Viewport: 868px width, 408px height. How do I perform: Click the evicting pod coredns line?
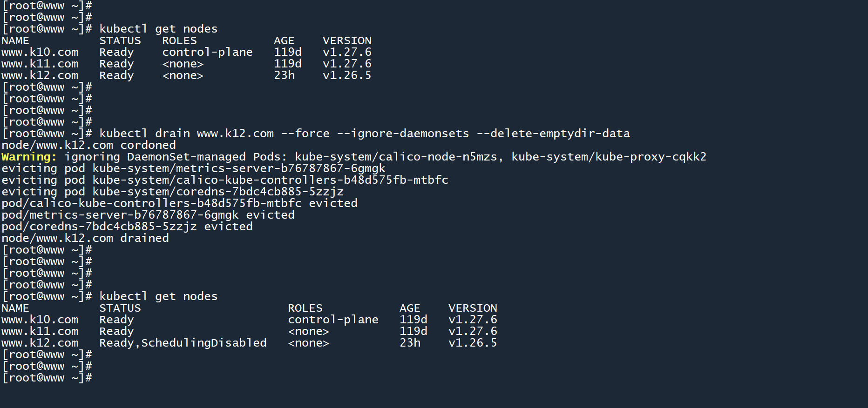(x=172, y=192)
